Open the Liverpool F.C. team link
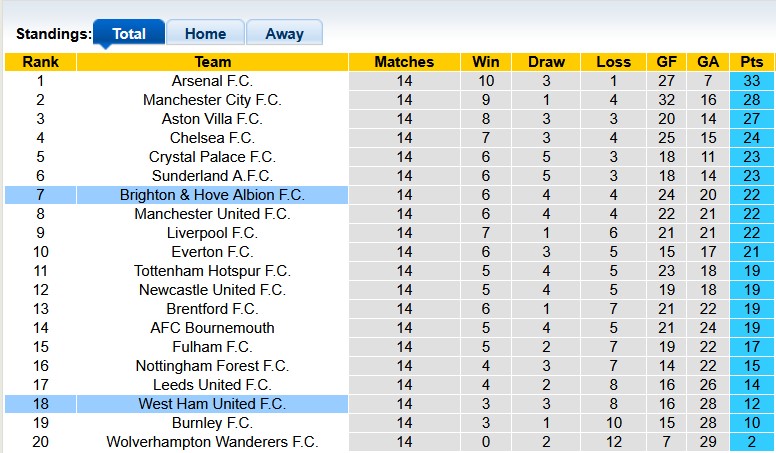 coord(212,233)
